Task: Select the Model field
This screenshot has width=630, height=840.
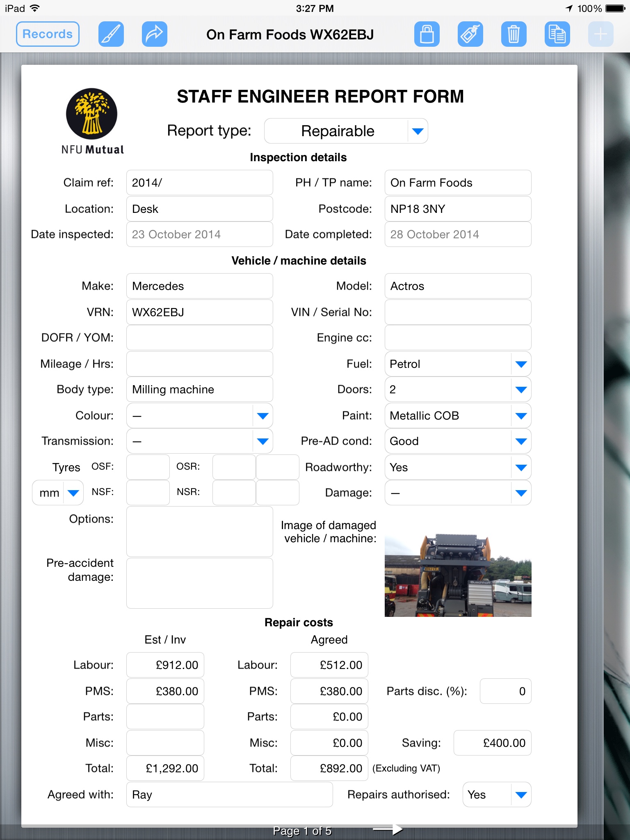Action: (458, 286)
